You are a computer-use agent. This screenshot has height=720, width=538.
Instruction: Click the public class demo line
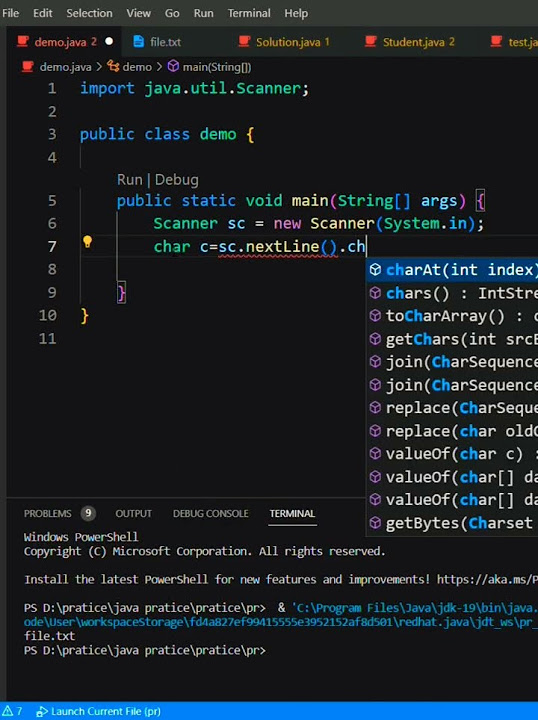pyautogui.click(x=167, y=134)
